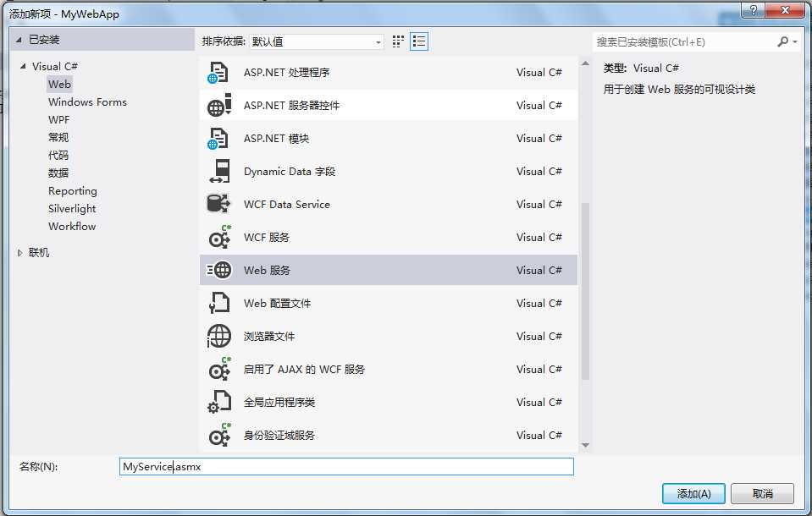Select the Web 配置文件 template name
Screen dimensions: 812x516
click(x=278, y=304)
